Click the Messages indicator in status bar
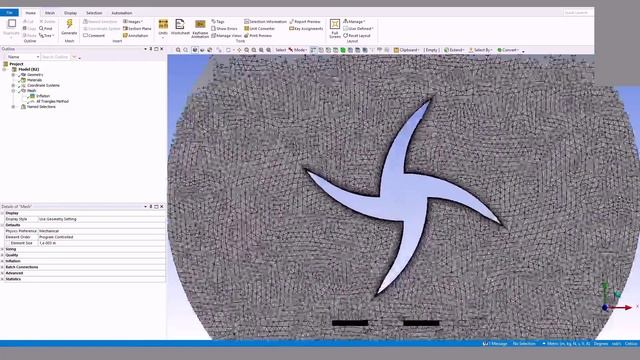This screenshot has height=360, width=640. 495,344
